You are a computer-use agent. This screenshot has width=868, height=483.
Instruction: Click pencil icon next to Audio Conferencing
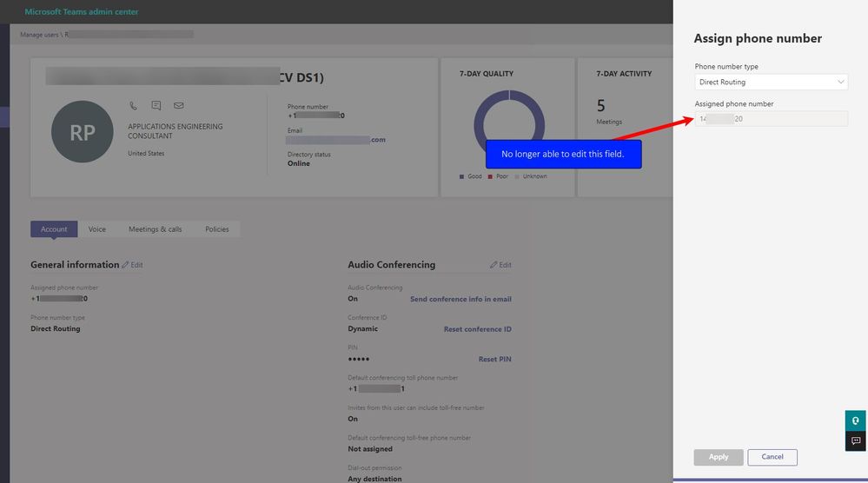click(494, 265)
